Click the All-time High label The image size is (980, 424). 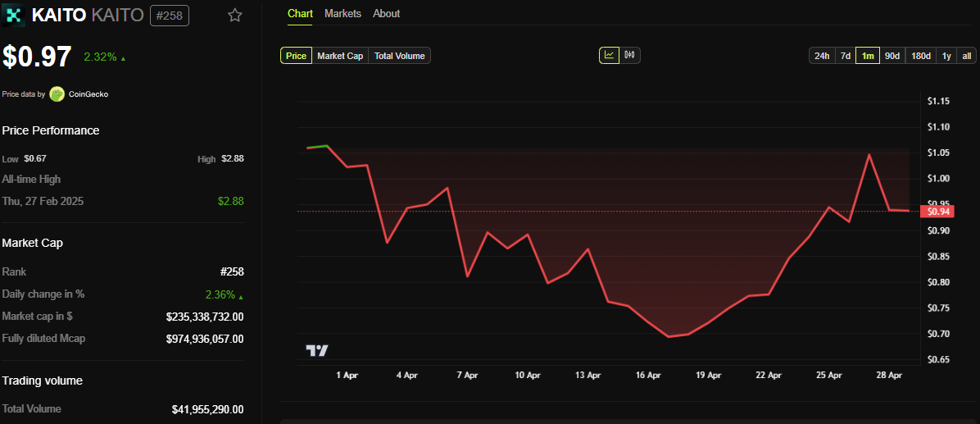(x=31, y=180)
